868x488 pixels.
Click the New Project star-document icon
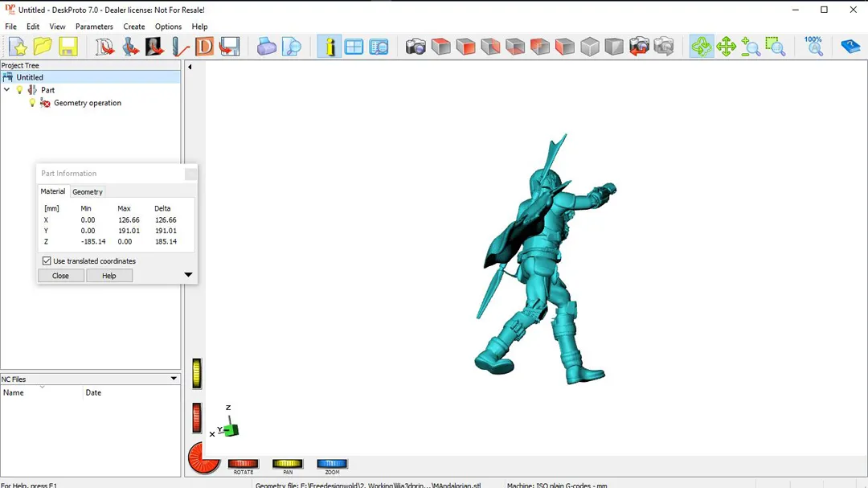point(18,47)
